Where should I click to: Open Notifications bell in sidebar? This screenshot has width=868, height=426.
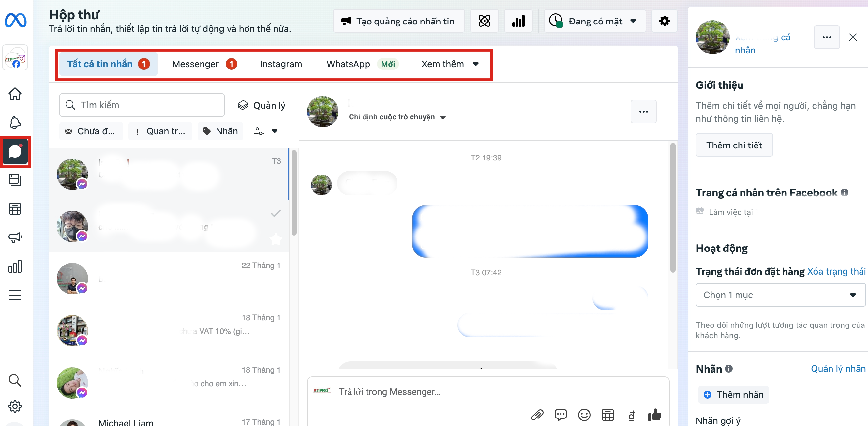(15, 122)
